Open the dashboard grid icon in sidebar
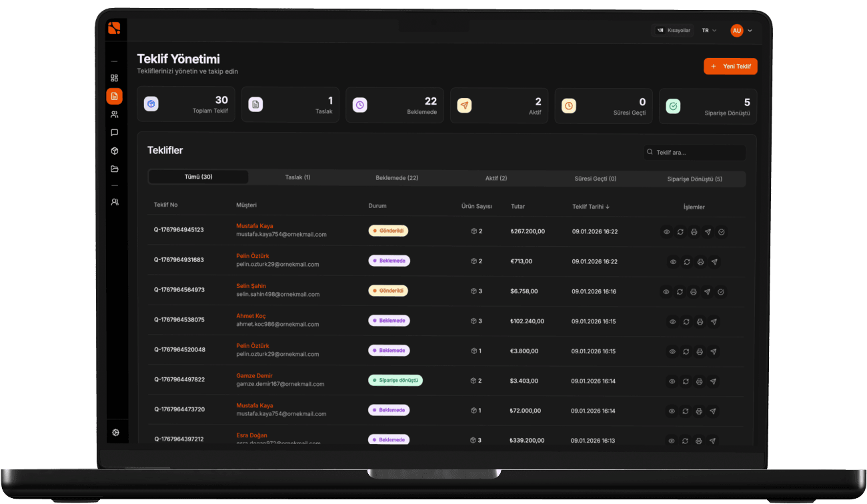Viewport: 867px width, 504px height. point(114,78)
